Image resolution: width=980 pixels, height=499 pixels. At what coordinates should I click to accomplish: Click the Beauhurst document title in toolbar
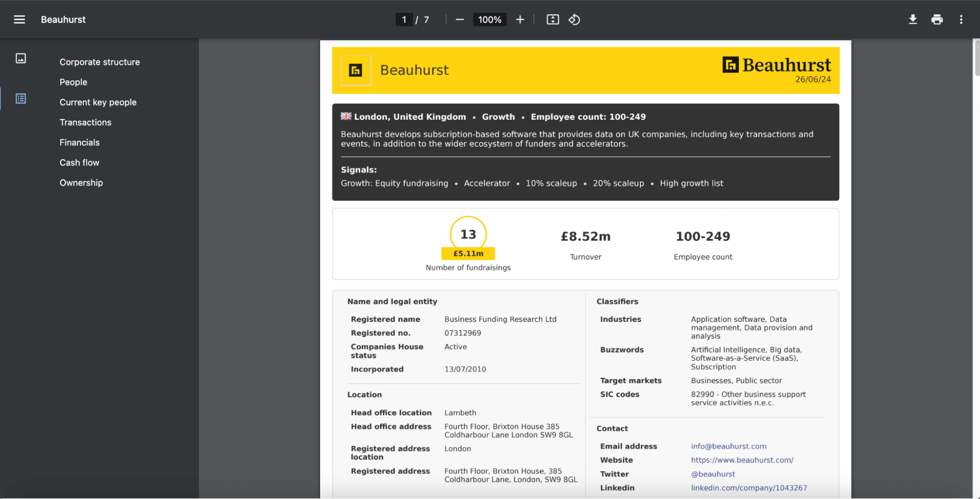coord(63,20)
